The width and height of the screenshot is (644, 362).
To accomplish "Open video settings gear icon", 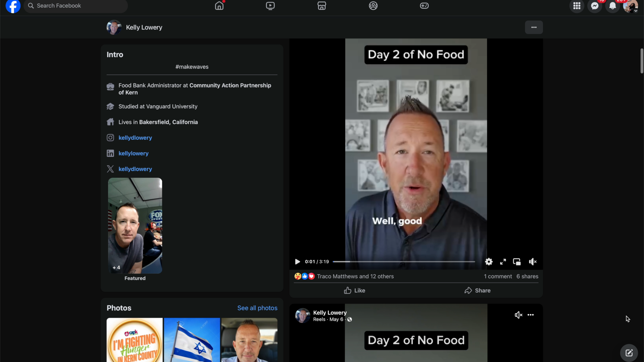I will click(489, 262).
